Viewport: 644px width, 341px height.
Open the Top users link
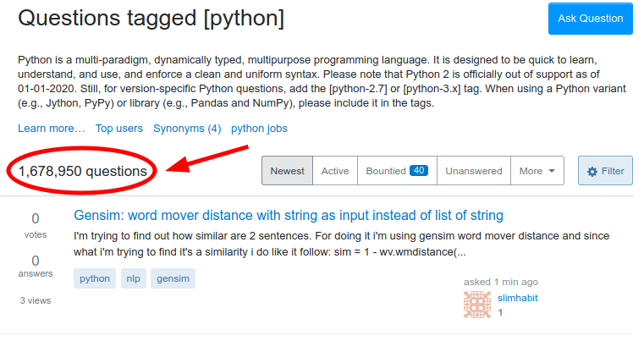tap(119, 129)
